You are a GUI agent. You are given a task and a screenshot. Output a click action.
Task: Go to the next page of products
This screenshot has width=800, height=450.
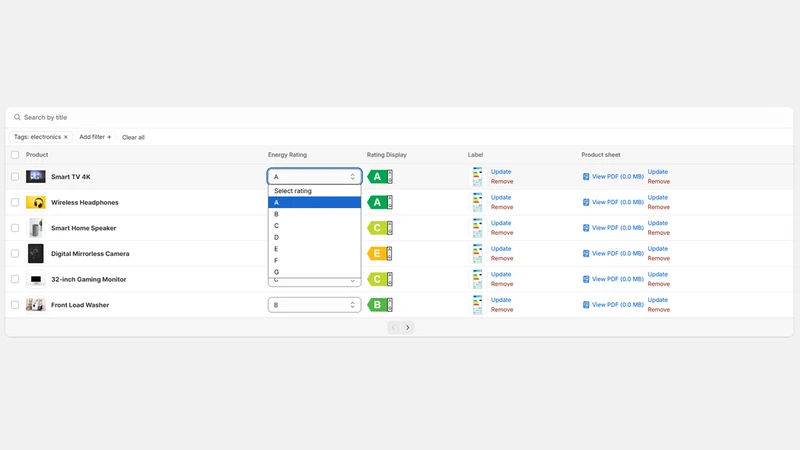[x=408, y=328]
